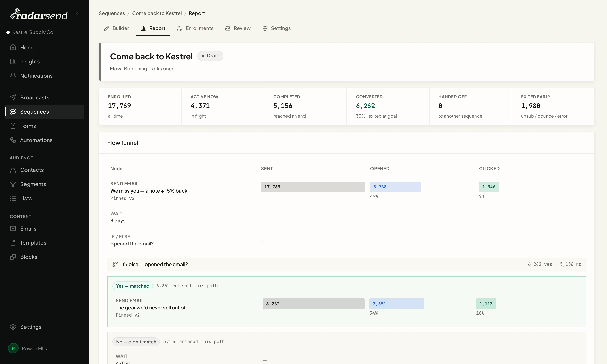This screenshot has height=364, width=607.
Task: Open Forms in the sidebar
Action: pyautogui.click(x=44, y=126)
